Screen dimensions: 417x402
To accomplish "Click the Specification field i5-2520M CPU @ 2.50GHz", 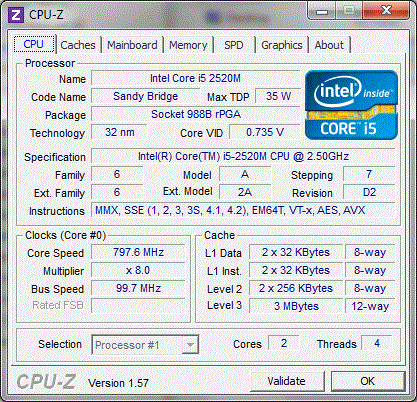I will click(x=243, y=156).
